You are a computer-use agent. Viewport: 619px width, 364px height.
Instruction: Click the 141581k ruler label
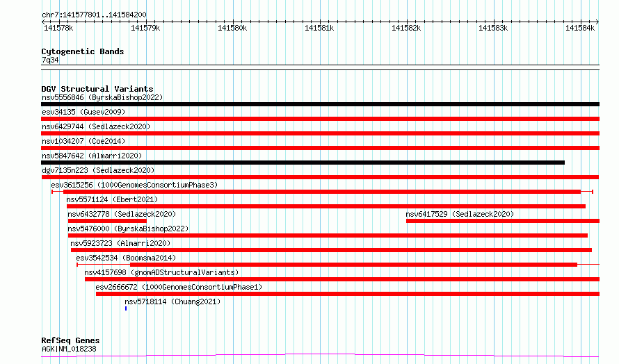click(319, 28)
